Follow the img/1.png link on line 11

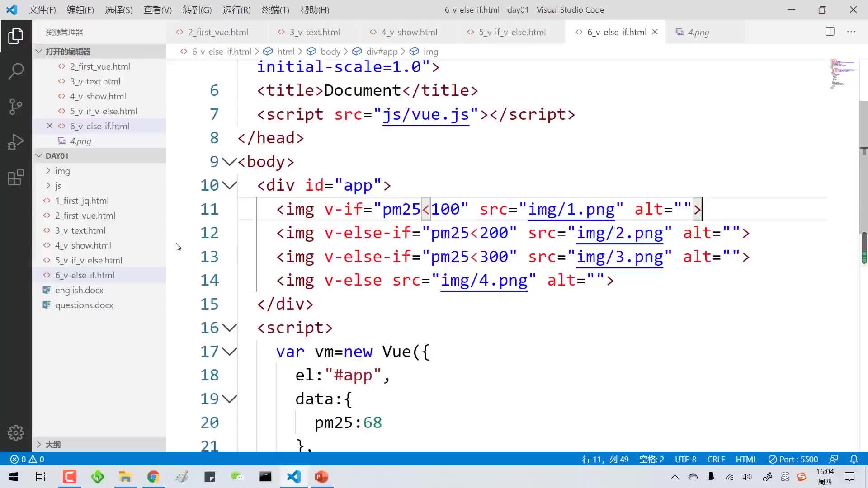[x=571, y=210]
